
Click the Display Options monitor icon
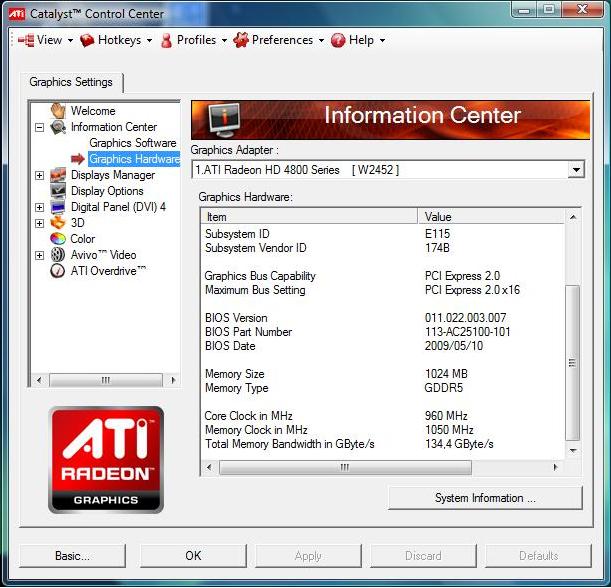(x=58, y=191)
